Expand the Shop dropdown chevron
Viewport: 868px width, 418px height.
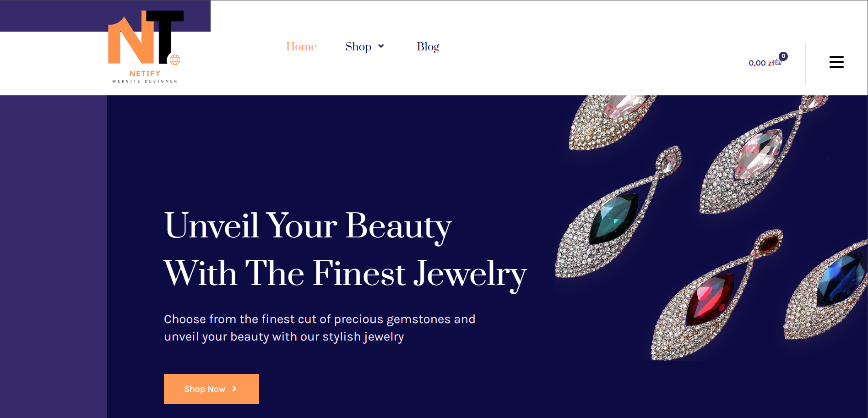(381, 46)
